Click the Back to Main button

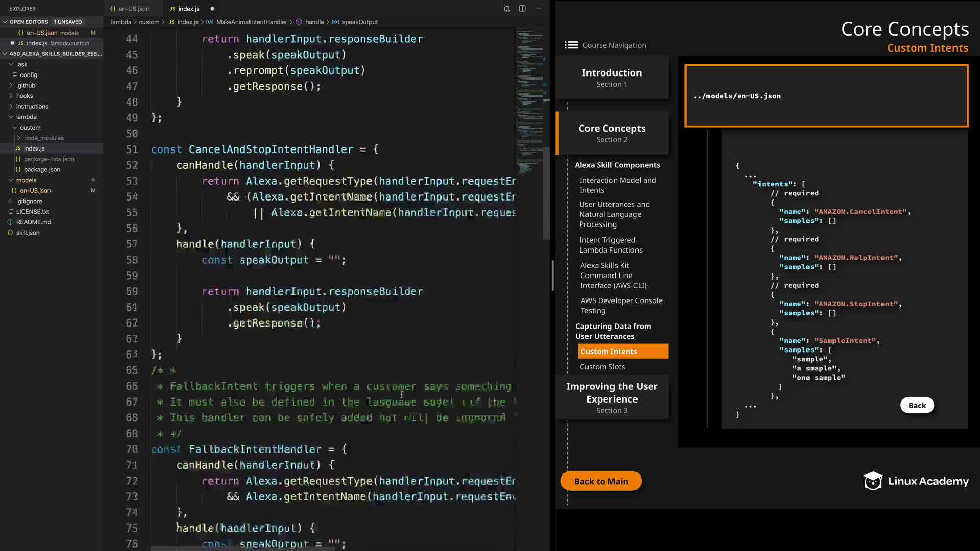tap(601, 481)
